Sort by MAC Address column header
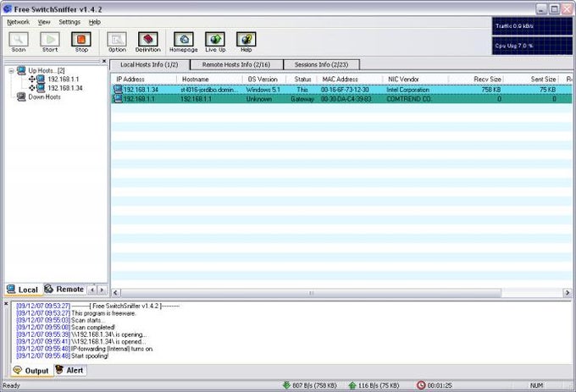The width and height of the screenshot is (576, 392). click(x=350, y=80)
